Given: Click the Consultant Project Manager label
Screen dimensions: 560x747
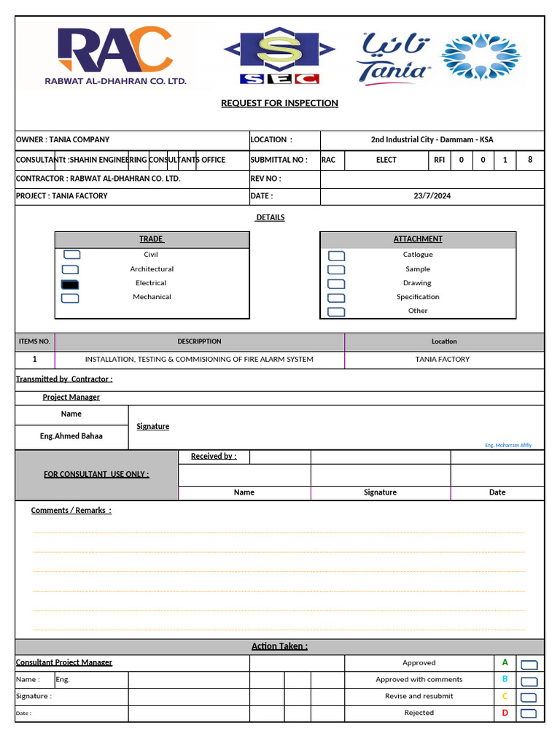Looking at the screenshot, I should pyautogui.click(x=64, y=662).
